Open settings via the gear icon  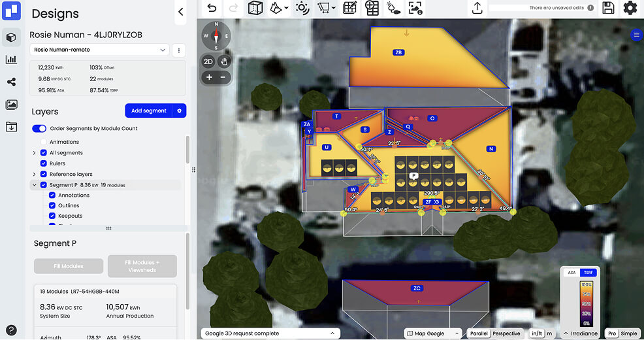tap(630, 8)
